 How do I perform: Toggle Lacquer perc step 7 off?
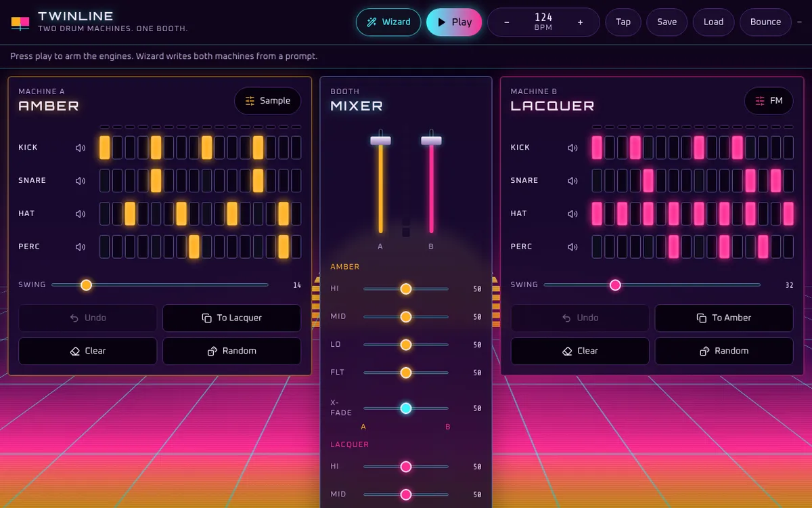673,247
